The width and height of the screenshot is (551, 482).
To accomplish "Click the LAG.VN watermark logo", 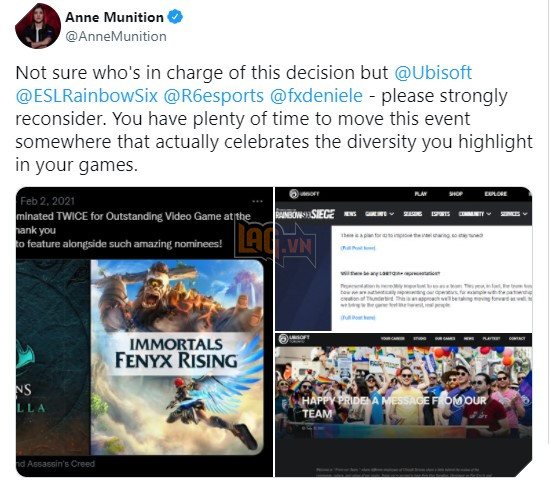I will click(x=273, y=241).
